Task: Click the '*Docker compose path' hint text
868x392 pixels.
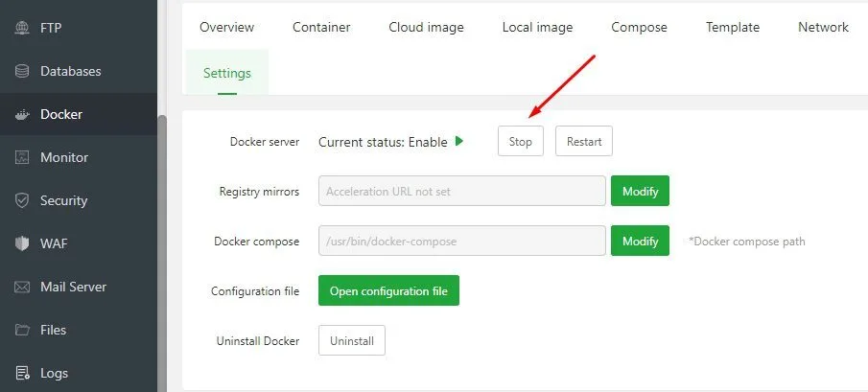Action: (x=747, y=242)
